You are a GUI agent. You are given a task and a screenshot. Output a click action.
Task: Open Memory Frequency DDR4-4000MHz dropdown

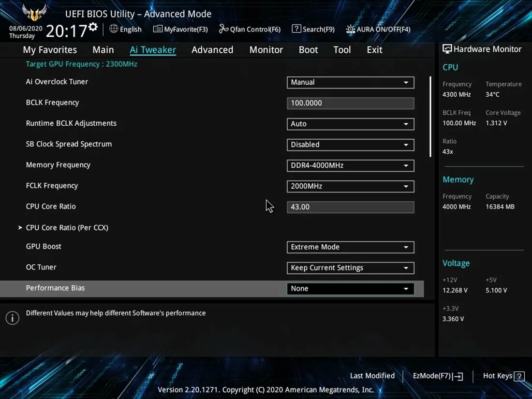(351, 165)
